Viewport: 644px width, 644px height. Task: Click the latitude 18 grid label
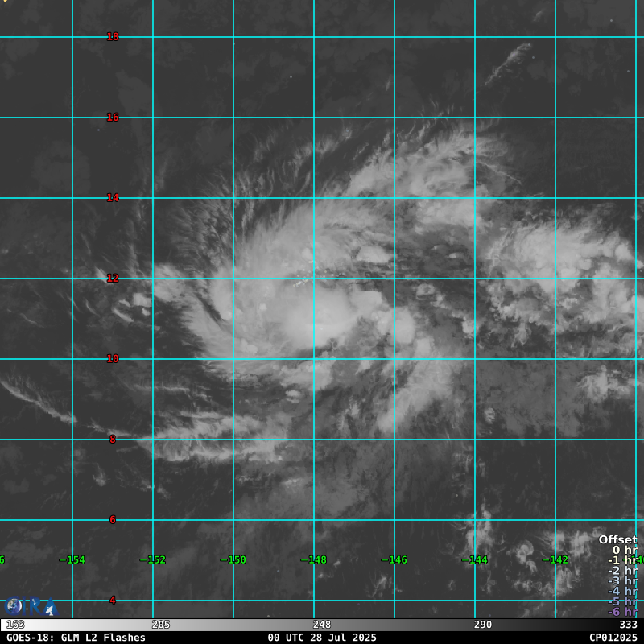point(113,37)
